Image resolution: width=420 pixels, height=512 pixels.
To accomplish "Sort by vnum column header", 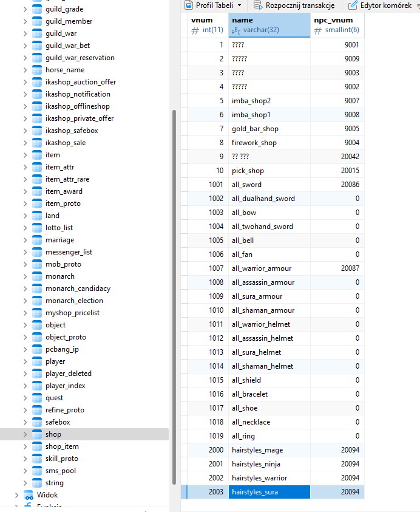I will (208, 25).
